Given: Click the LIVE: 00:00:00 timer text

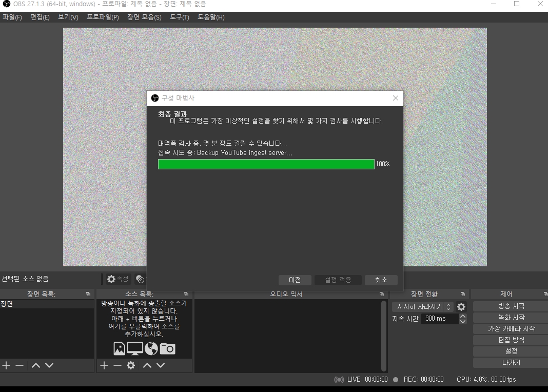Looking at the screenshot, I should [367, 379].
